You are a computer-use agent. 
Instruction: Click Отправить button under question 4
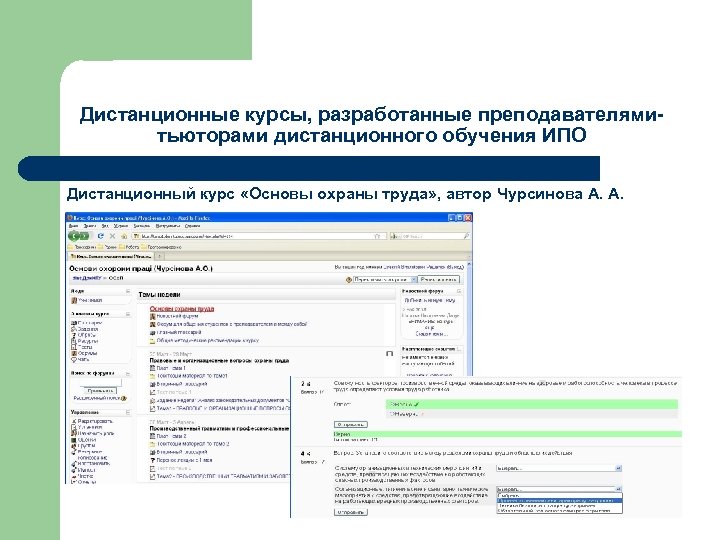pos(350,512)
